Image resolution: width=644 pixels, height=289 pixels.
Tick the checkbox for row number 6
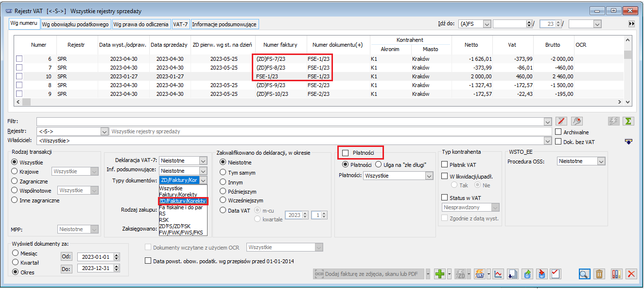pos(19,59)
